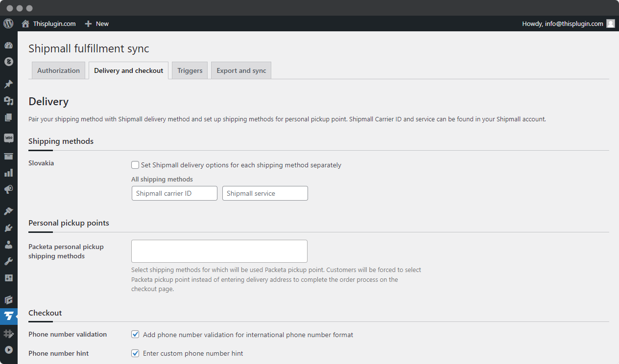
Task: Select the Users icon in sidebar
Action: point(8,245)
